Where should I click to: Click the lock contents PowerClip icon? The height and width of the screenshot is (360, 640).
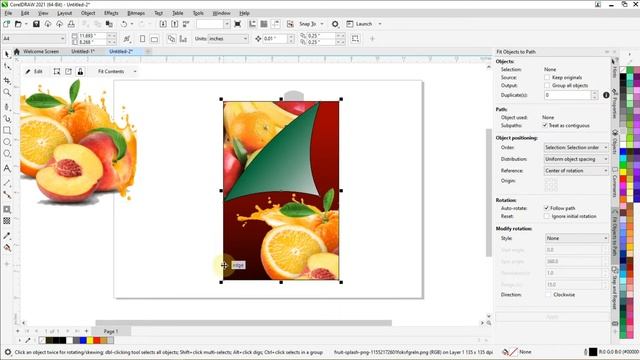click(80, 71)
